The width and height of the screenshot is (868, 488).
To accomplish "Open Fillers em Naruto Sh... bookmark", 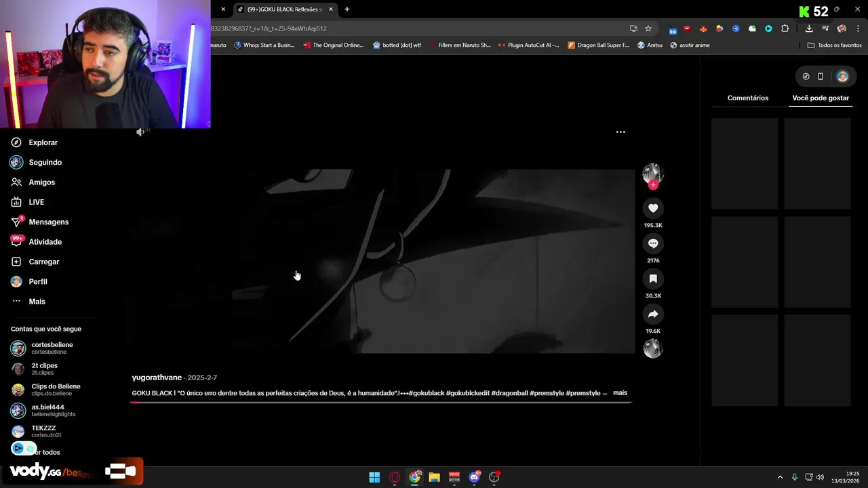I will 459,45.
